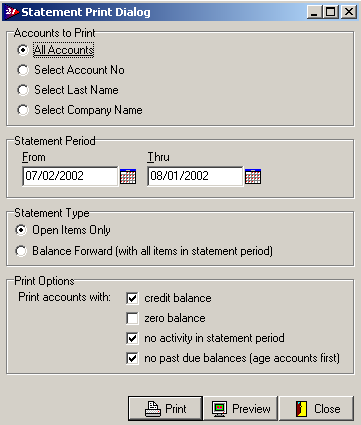361x425 pixels.
Task: Click the From date input field
Action: click(70, 176)
